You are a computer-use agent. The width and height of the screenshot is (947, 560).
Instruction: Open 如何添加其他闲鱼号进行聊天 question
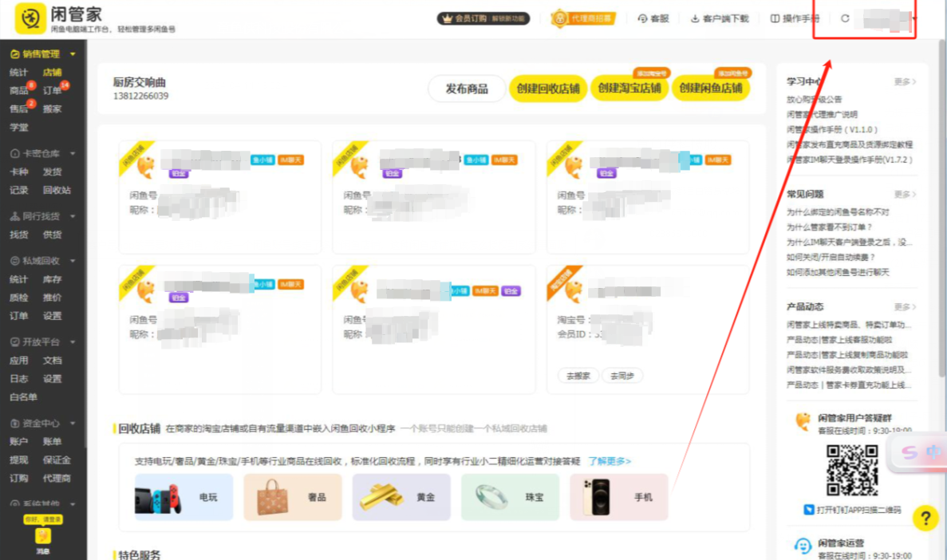pos(838,273)
